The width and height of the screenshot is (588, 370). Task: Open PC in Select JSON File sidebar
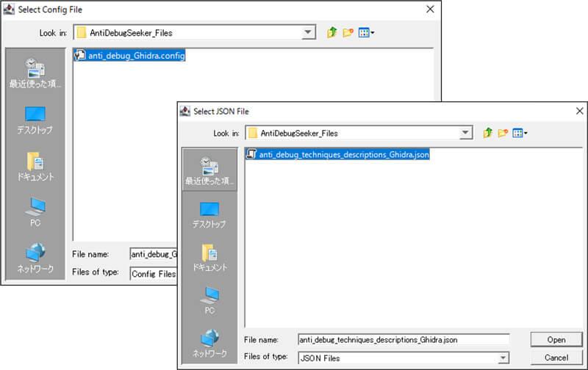(x=209, y=301)
